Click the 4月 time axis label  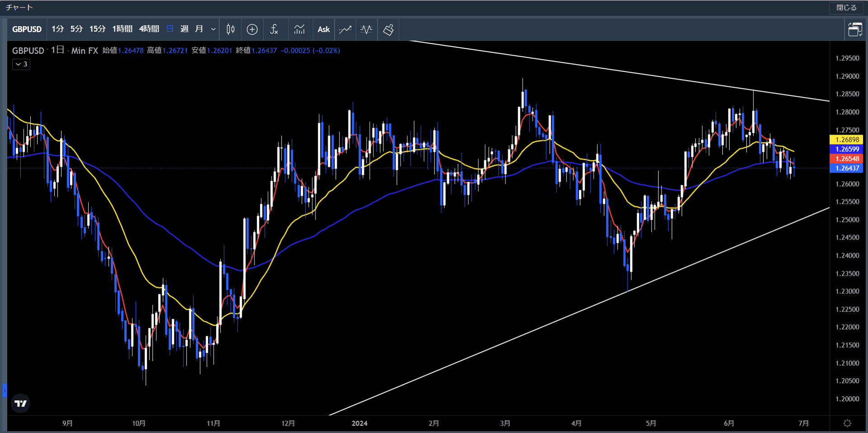(576, 424)
